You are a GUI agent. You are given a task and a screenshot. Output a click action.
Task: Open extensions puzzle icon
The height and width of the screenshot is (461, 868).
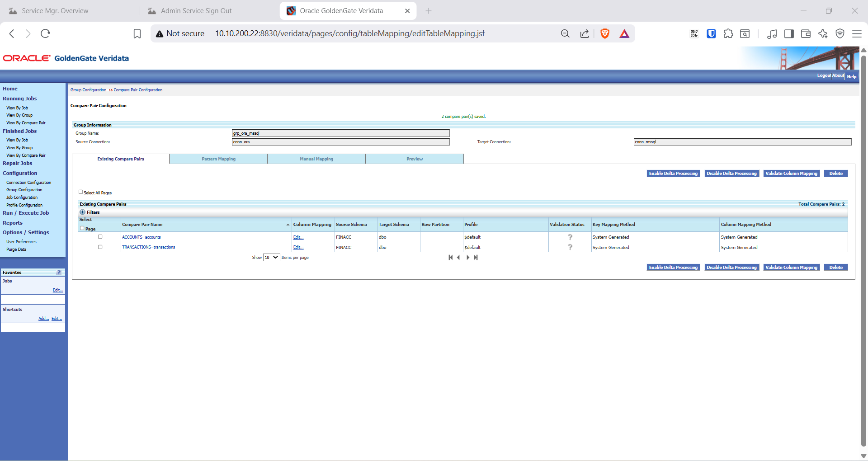(728, 33)
